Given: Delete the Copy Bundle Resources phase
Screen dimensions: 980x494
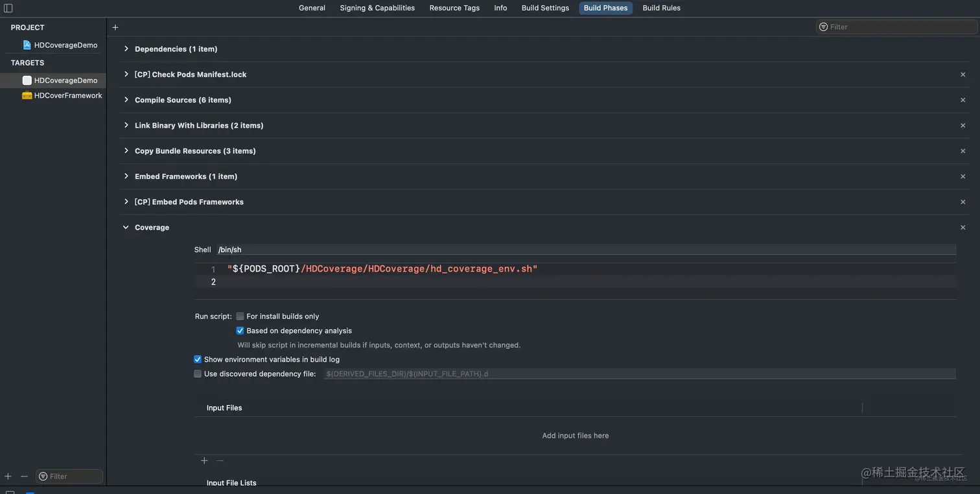Looking at the screenshot, I should pyautogui.click(x=962, y=151).
